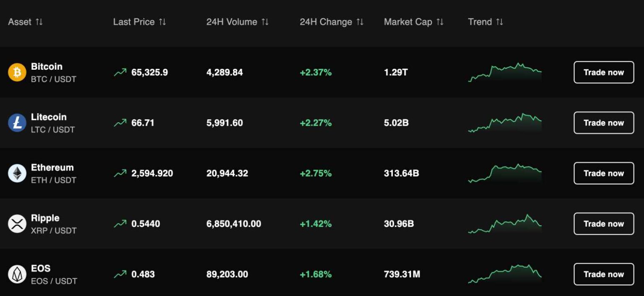Screen dimensions: 644x296
Task: Click the sort arrows on 24H Volume header
Action: point(265,22)
